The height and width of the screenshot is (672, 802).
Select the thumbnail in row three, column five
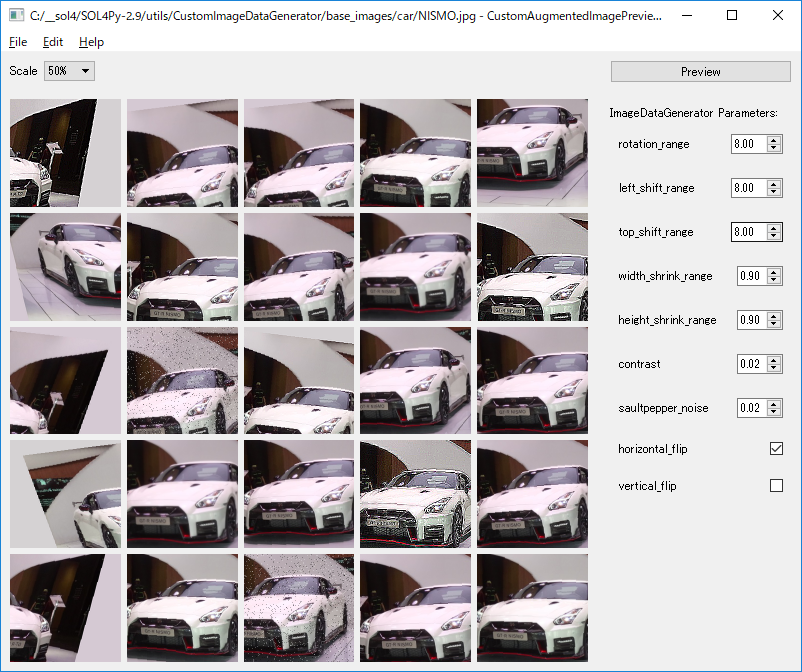coord(532,381)
